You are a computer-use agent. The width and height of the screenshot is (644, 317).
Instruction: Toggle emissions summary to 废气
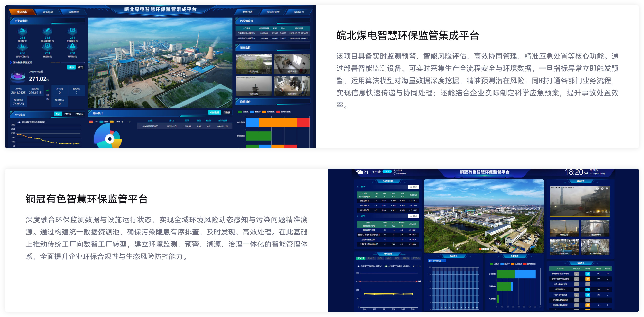coord(80,67)
